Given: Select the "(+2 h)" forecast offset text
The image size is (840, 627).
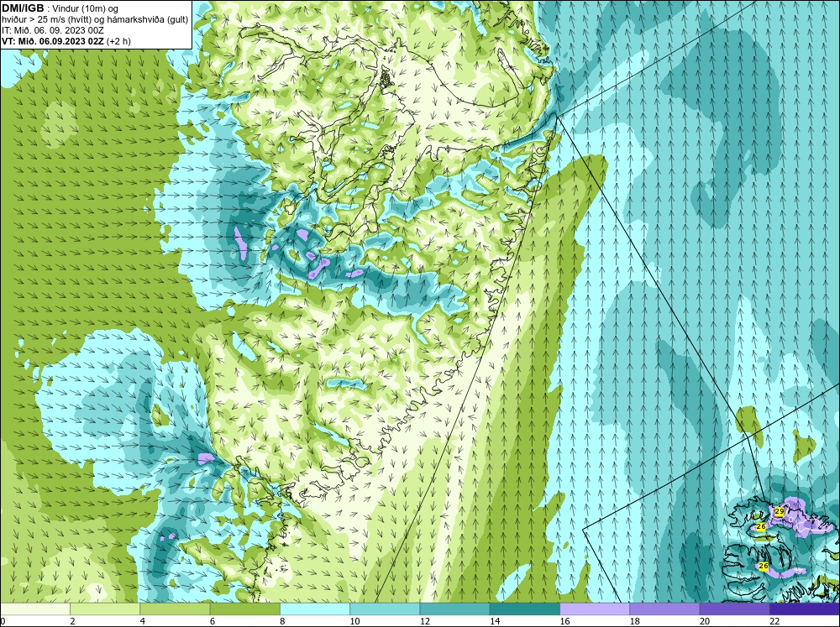Looking at the screenshot, I should (118, 41).
